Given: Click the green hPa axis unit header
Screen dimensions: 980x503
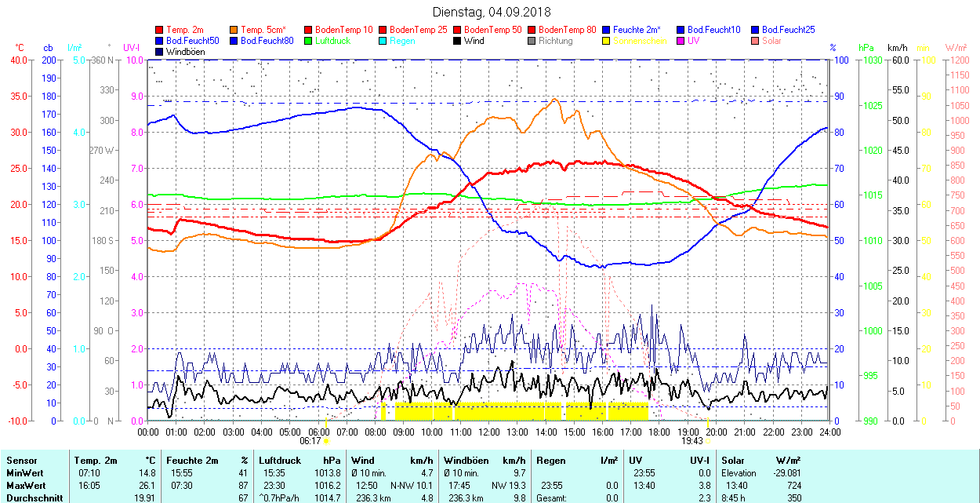Looking at the screenshot, I should point(866,48).
